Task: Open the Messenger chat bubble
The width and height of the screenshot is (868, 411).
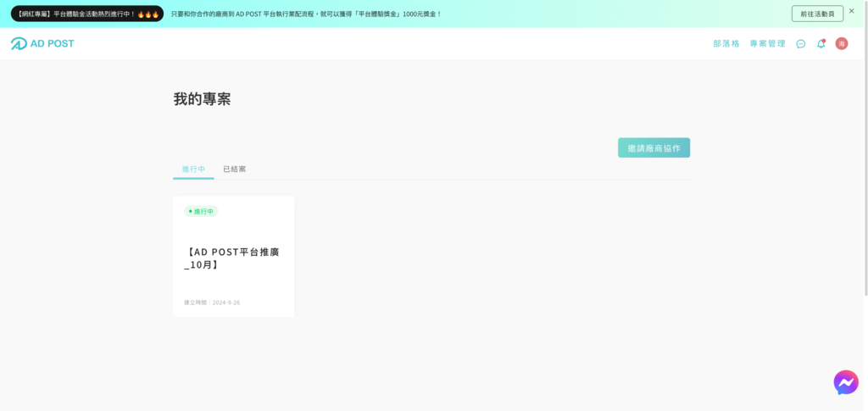Action: coord(846,382)
